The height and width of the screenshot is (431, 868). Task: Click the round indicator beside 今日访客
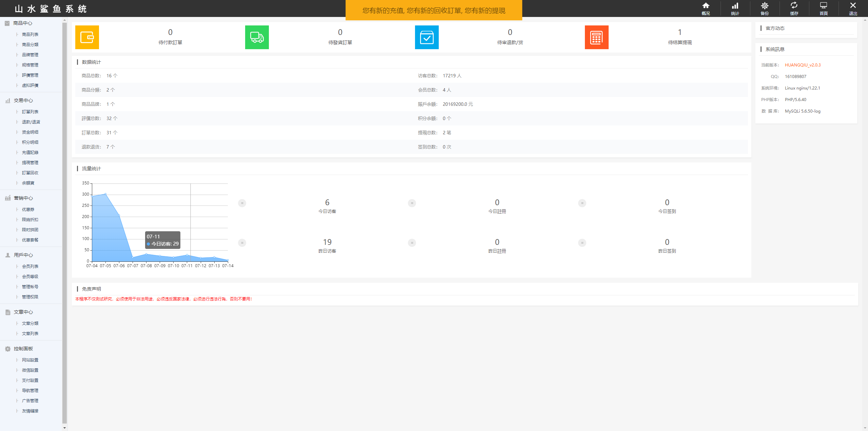pos(242,203)
